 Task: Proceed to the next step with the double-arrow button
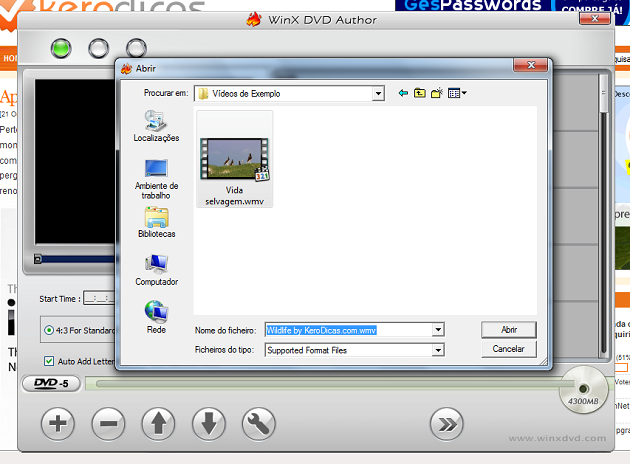447,424
